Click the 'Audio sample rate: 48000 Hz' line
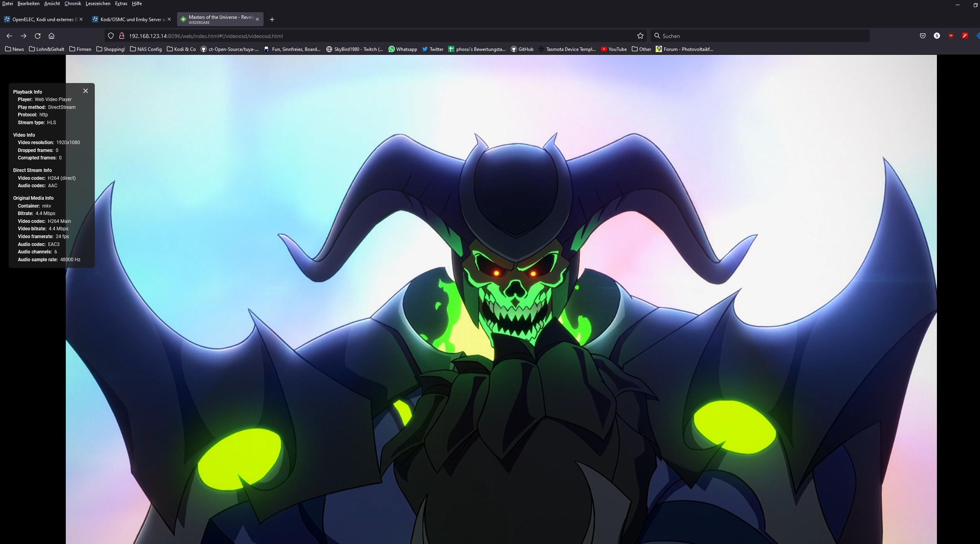Screen dimensions: 980x544 (x=49, y=260)
